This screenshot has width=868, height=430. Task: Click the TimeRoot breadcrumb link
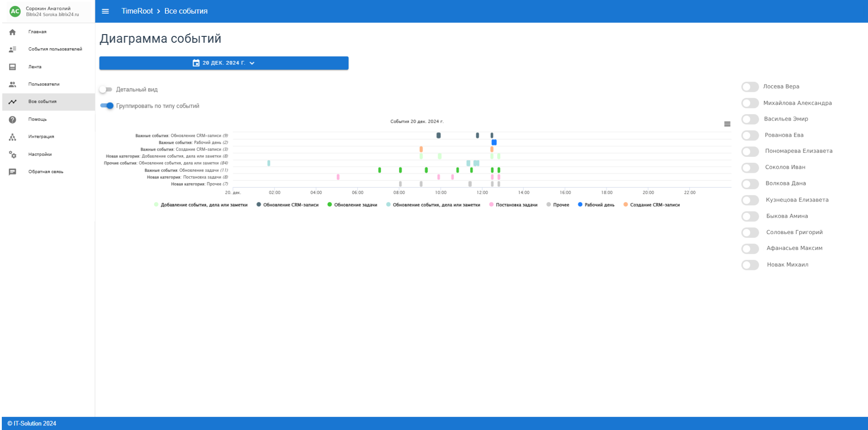[137, 11]
